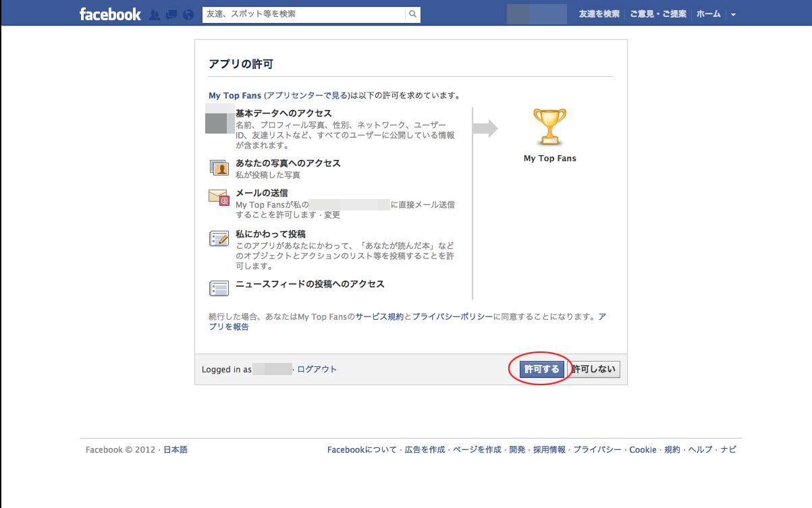The image size is (812, 508).
Task: Click the photos access icon
Action: click(219, 168)
